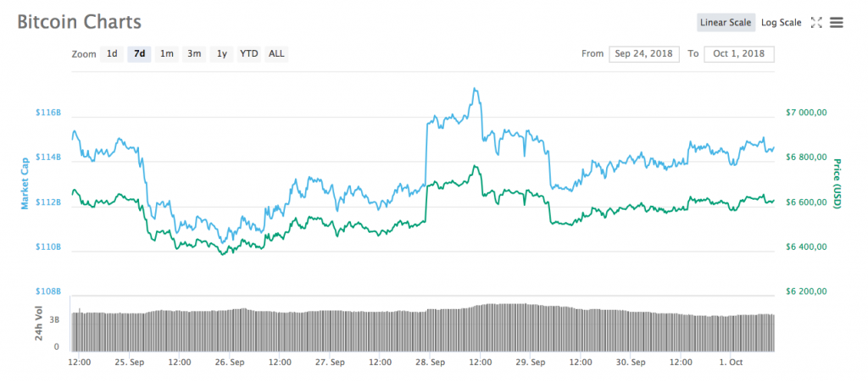868x382 pixels.
Task: Click the 3B volume axis label
Action: (x=56, y=320)
